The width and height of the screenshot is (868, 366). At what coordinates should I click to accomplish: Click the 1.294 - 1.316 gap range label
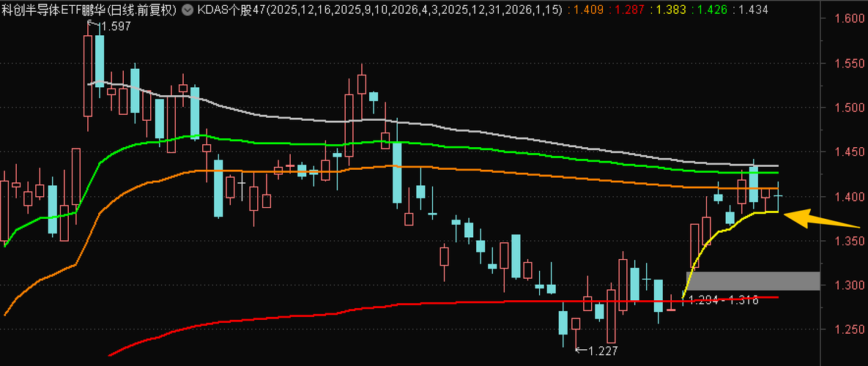(724, 299)
